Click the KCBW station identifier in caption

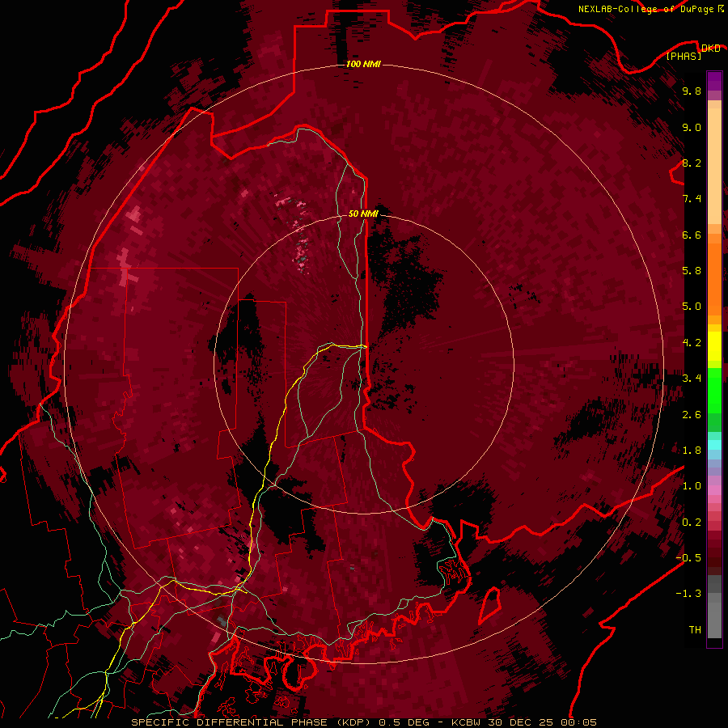coord(466,722)
